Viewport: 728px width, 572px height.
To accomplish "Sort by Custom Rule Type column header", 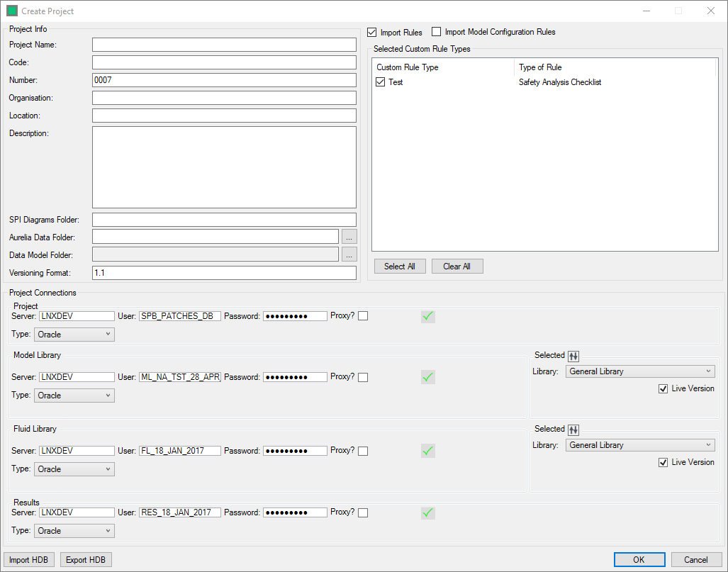I will (x=442, y=67).
